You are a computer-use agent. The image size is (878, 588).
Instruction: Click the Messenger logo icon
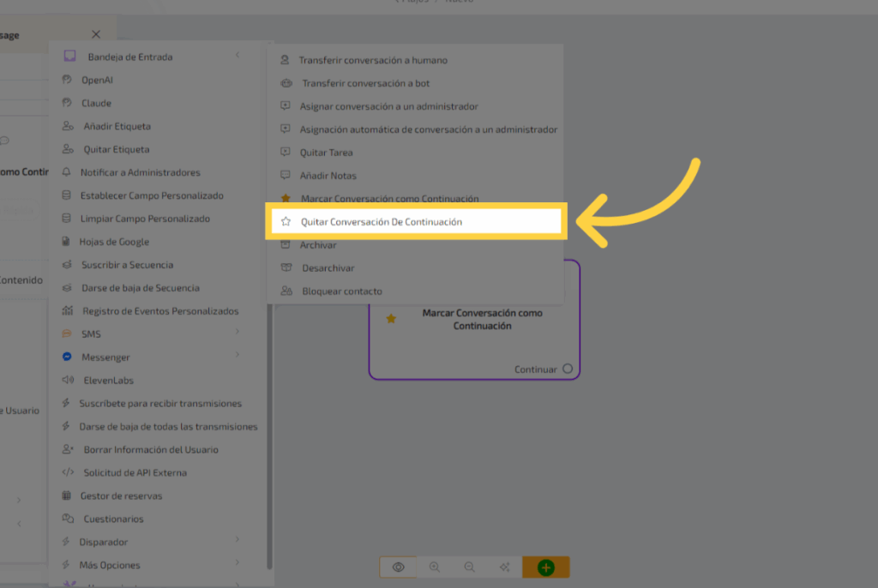point(67,357)
